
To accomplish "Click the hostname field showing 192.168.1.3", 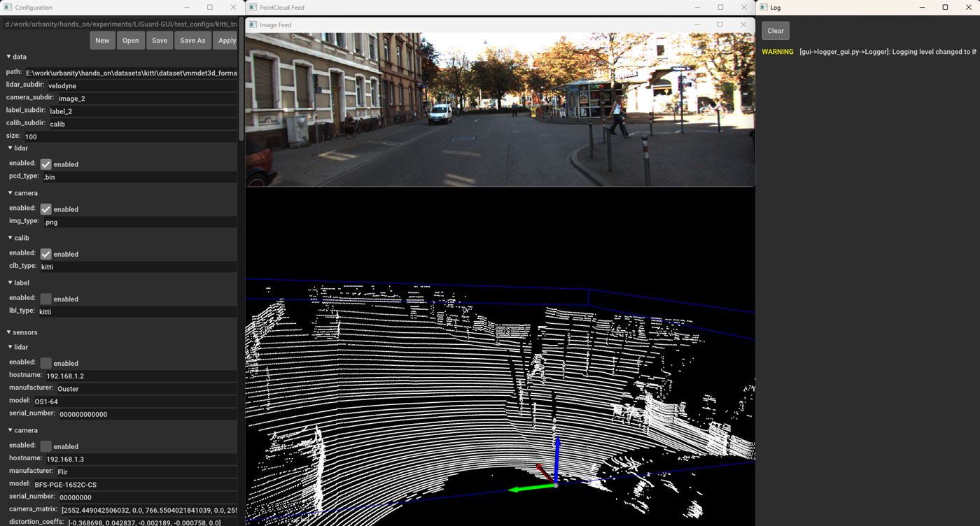I will click(141, 459).
